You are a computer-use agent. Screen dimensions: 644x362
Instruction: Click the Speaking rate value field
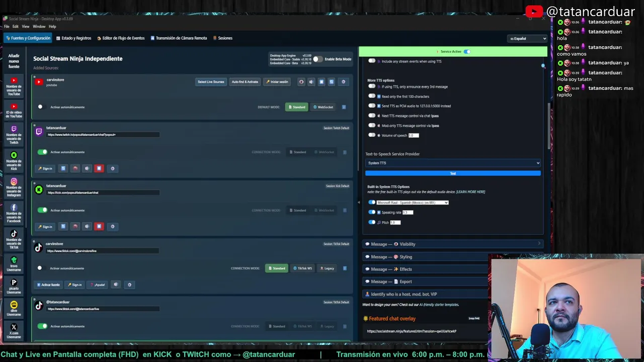pos(408,212)
